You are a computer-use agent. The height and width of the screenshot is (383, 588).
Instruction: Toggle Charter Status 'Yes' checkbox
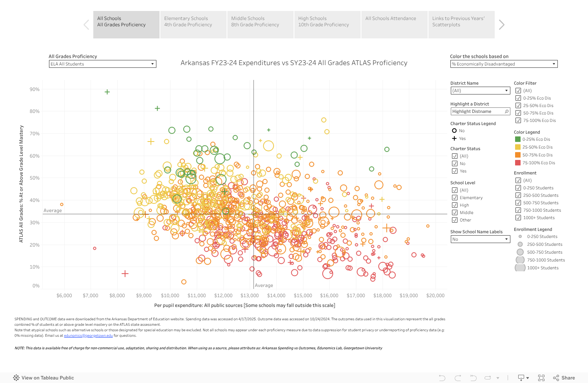pyautogui.click(x=455, y=171)
